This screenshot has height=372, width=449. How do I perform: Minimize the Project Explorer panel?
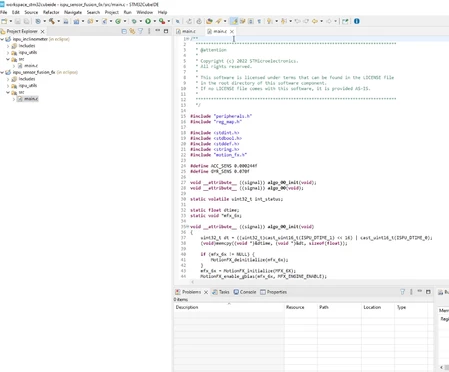[x=158, y=31]
